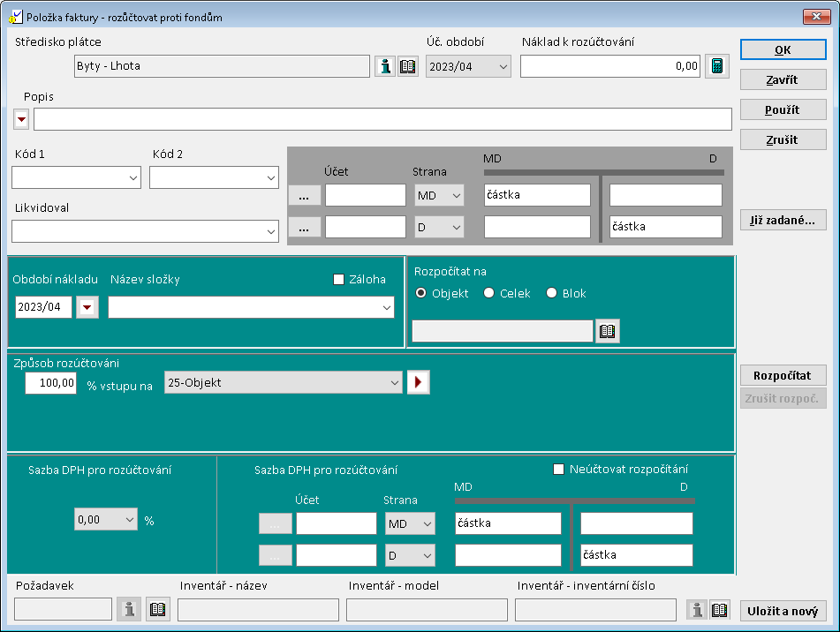Click the Rozpočítat button

[x=783, y=374]
